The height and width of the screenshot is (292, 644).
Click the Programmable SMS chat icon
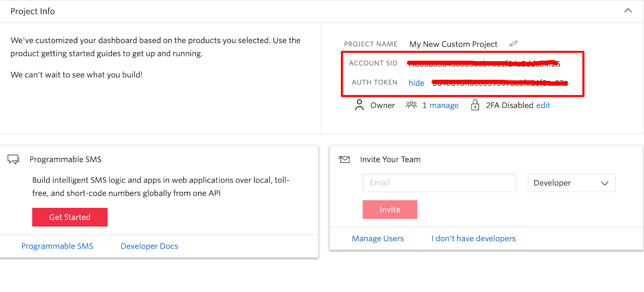pyautogui.click(x=13, y=159)
